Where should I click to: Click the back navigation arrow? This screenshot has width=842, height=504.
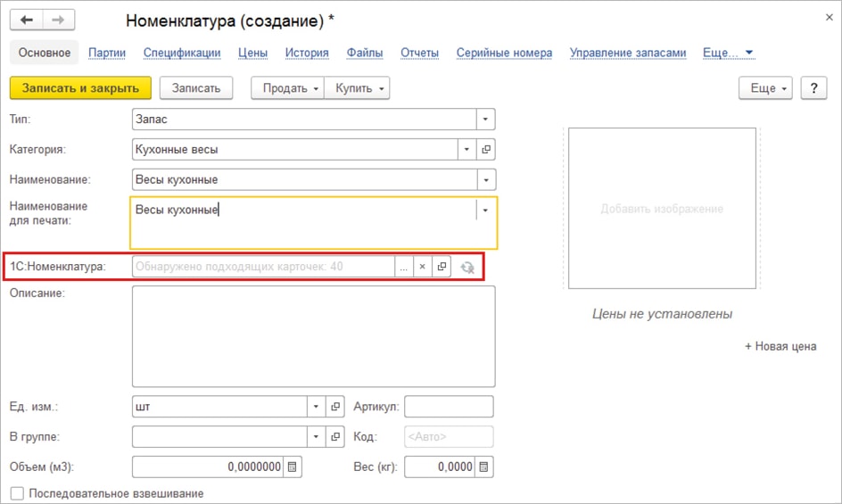pyautogui.click(x=27, y=20)
